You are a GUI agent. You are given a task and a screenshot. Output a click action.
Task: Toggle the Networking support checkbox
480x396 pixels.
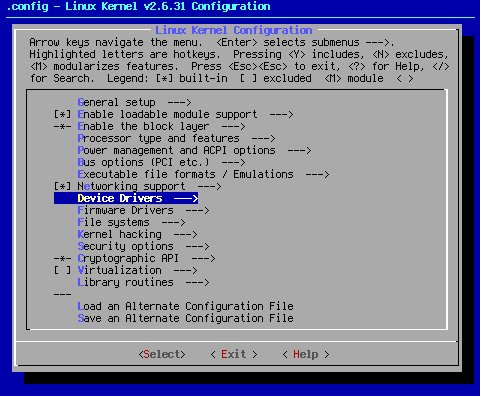pyautogui.click(x=63, y=186)
